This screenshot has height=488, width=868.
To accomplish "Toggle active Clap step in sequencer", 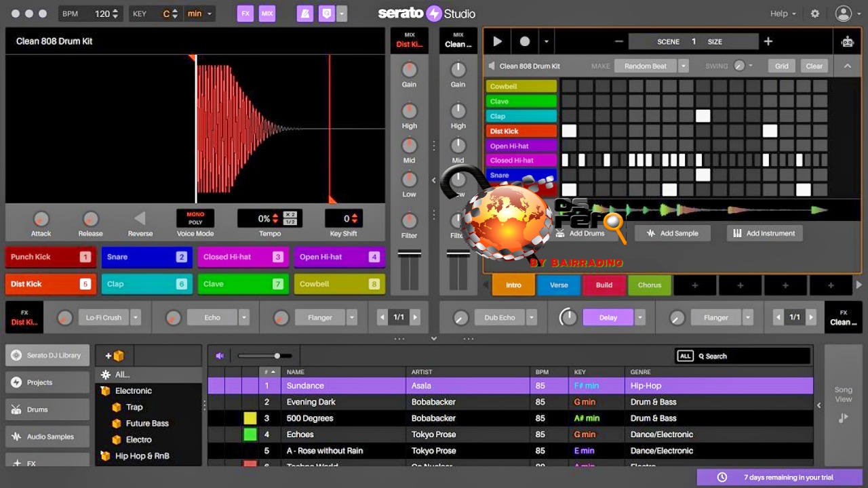I will coord(703,116).
